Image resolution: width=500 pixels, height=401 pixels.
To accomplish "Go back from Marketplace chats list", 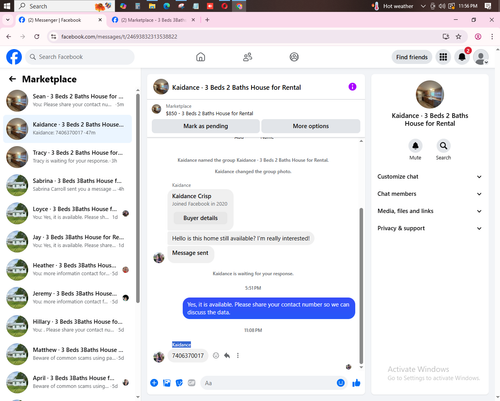I will [12, 79].
